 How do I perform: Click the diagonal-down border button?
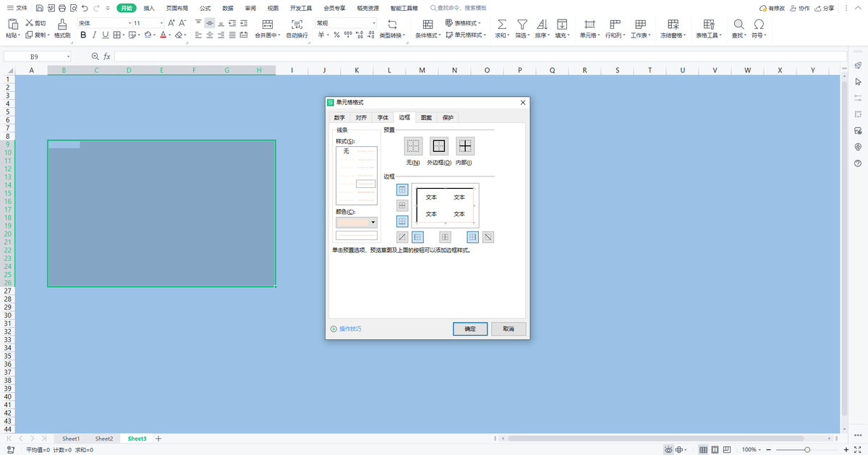[x=488, y=237]
